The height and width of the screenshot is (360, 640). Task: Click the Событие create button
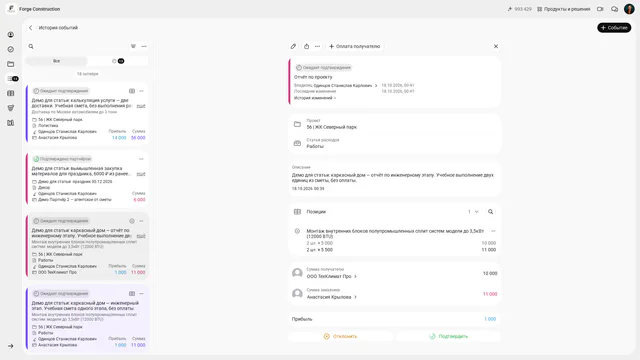pos(614,28)
